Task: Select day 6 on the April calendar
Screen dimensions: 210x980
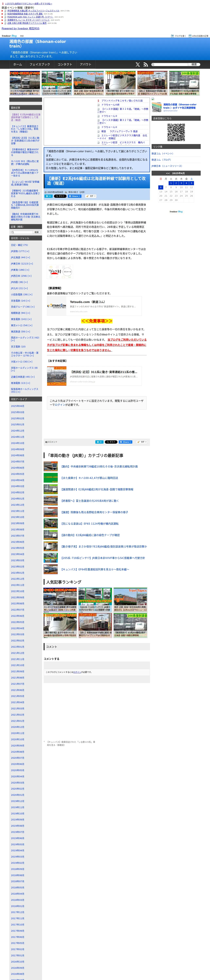Action: pyautogui.click(x=161, y=187)
